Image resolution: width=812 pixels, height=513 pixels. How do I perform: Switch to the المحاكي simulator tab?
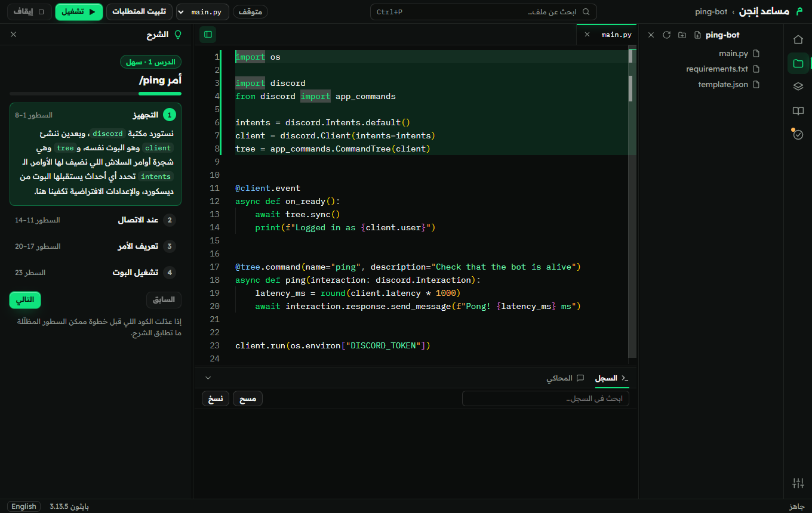click(x=565, y=378)
